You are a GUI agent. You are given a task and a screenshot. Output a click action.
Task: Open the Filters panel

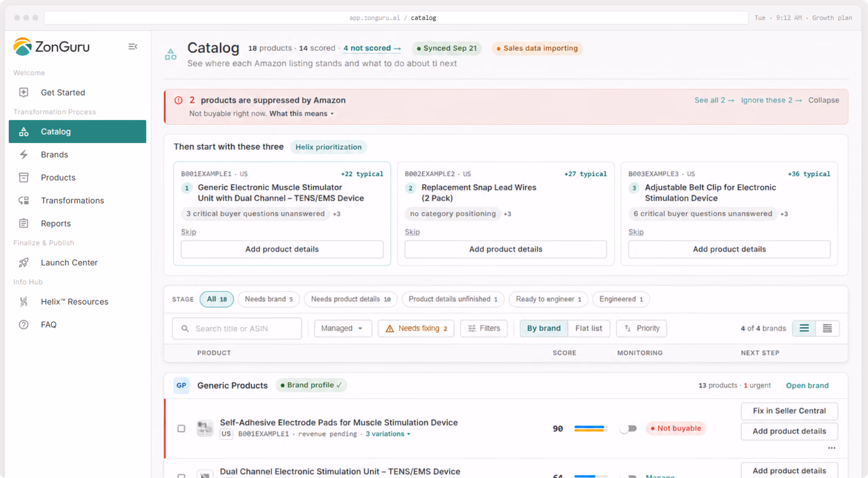click(484, 328)
